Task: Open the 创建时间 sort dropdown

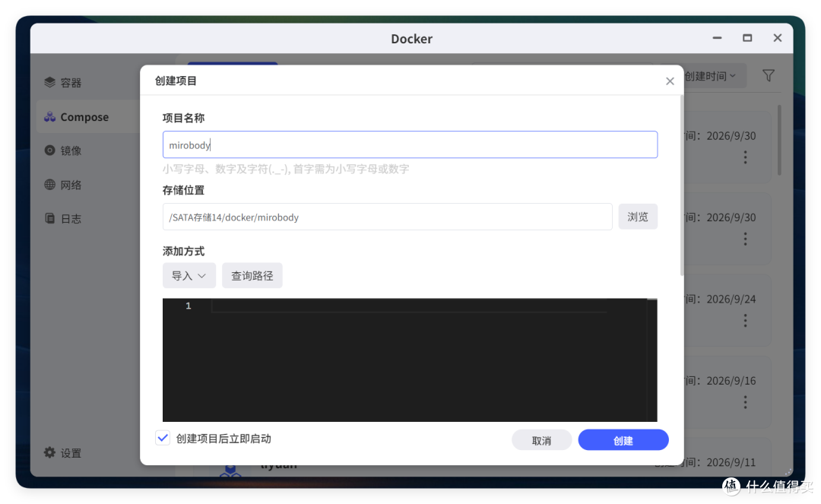Action: [x=711, y=77]
